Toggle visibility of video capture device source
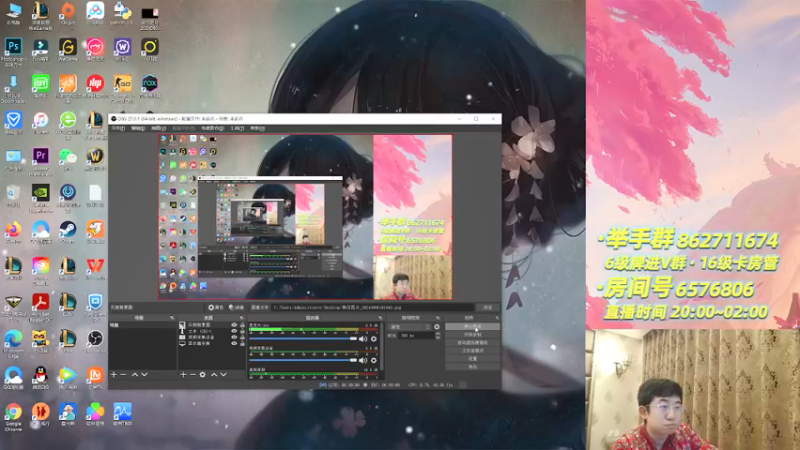 234,337
